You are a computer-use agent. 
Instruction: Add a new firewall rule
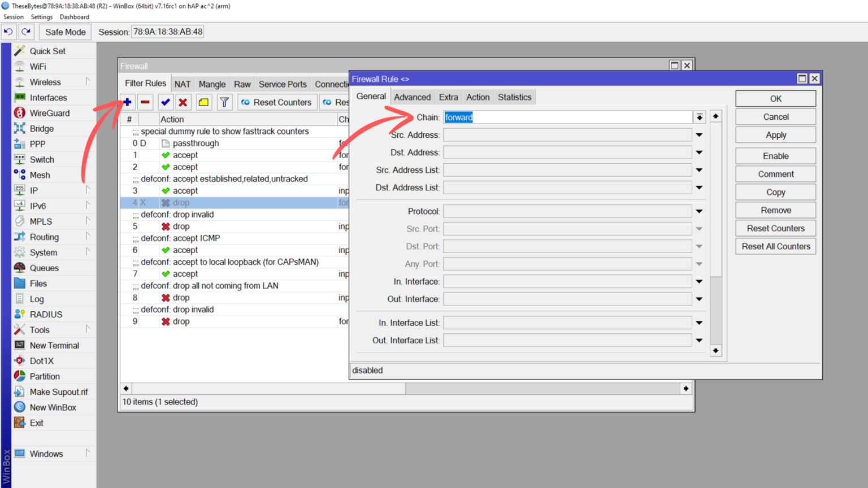127,102
